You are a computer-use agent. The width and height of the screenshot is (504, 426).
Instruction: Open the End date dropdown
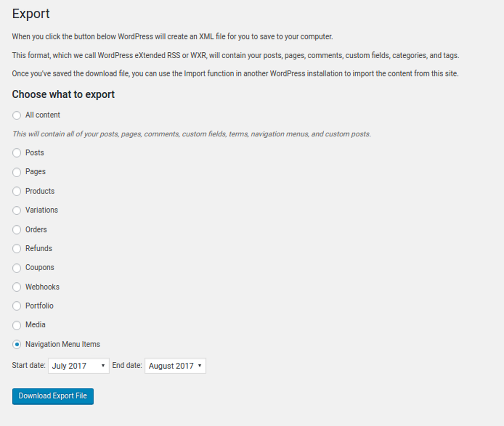click(175, 365)
